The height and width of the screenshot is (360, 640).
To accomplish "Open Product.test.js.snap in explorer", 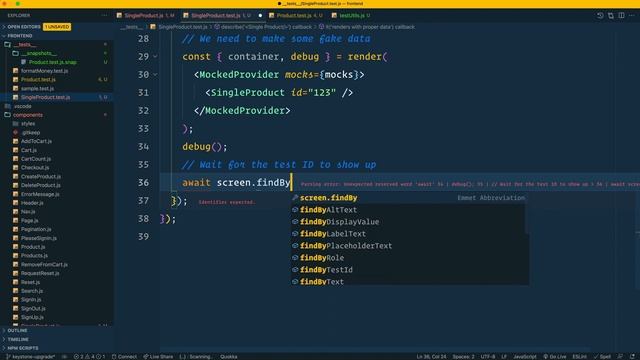I will tap(53, 62).
